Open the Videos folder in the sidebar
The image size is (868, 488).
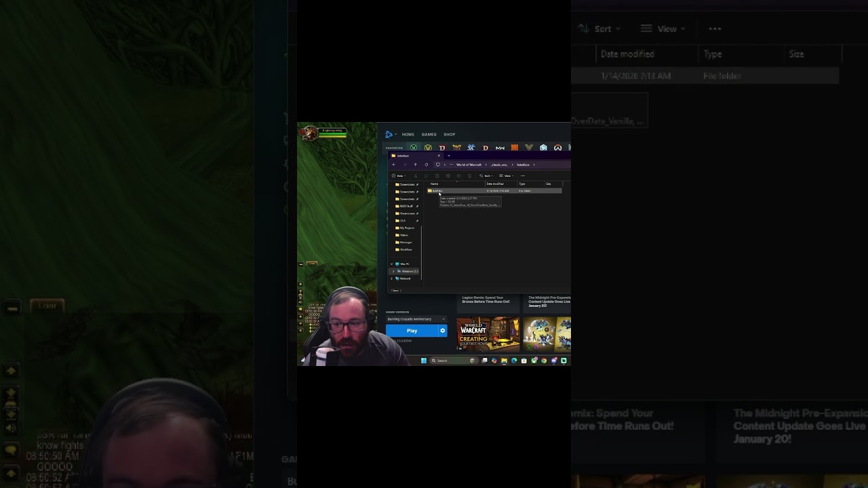click(403, 235)
